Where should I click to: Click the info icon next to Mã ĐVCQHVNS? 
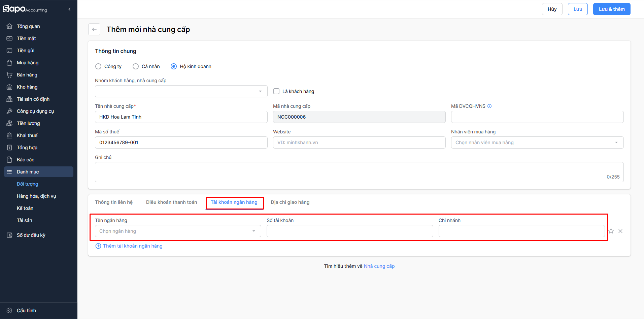(489, 106)
